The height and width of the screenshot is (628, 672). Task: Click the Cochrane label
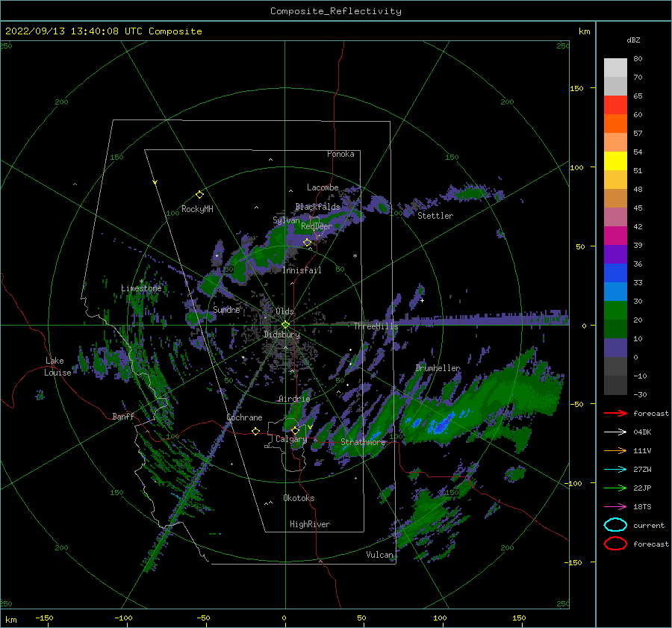[244, 417]
